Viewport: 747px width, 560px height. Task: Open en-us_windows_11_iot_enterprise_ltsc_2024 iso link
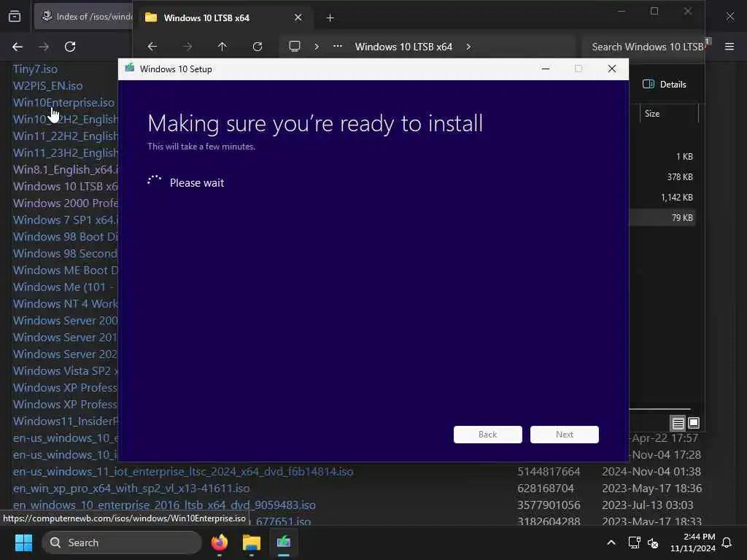pyautogui.click(x=183, y=472)
